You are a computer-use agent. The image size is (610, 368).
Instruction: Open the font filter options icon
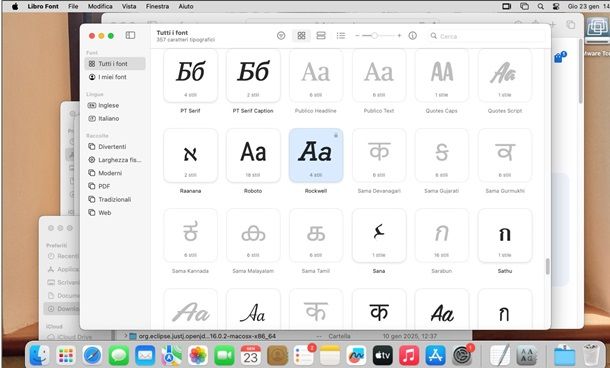pos(281,36)
